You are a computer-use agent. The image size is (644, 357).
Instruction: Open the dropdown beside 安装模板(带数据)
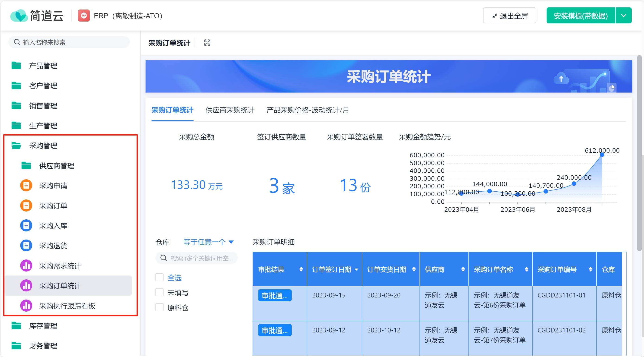pyautogui.click(x=623, y=15)
